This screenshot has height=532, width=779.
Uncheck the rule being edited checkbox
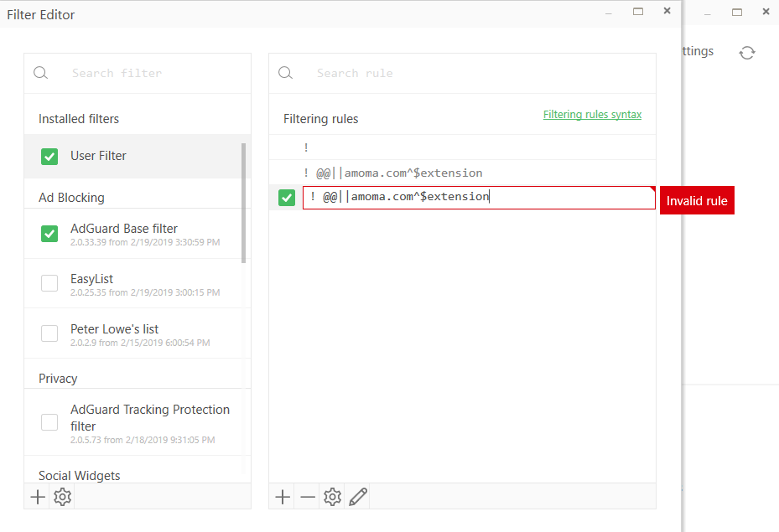tap(287, 198)
